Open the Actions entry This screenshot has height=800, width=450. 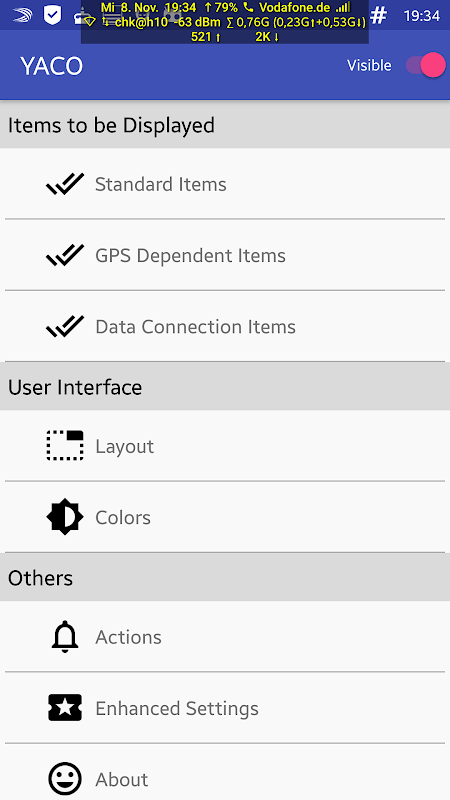pos(225,637)
